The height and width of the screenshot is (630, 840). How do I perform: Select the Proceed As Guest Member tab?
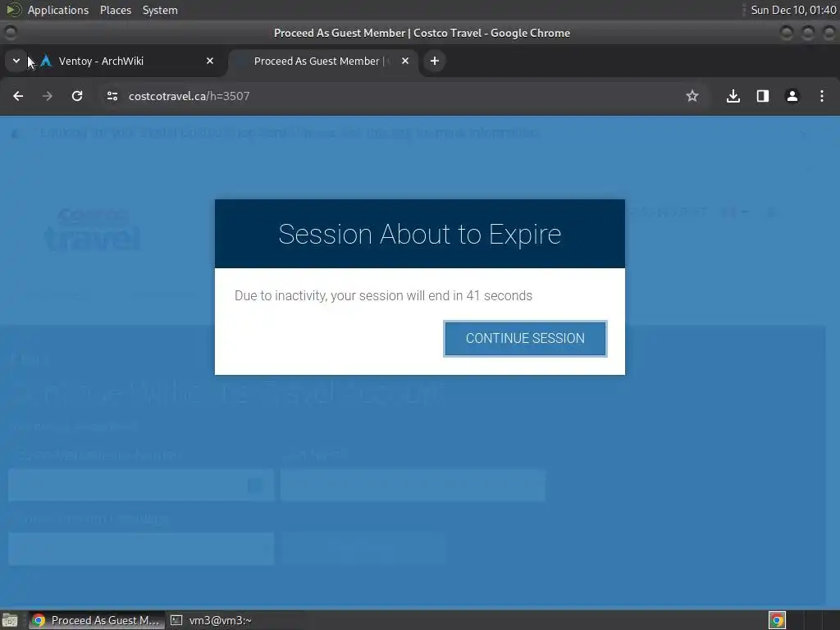click(323, 61)
